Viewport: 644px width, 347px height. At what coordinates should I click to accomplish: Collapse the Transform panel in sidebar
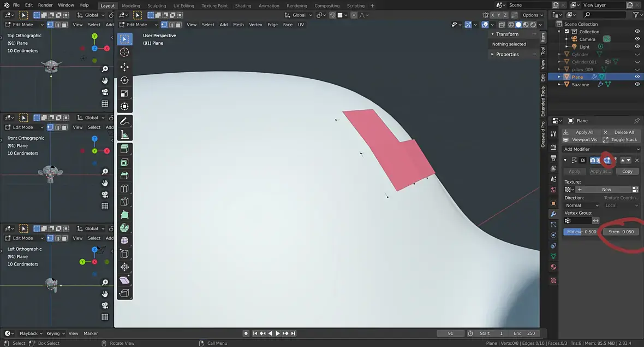[492, 34]
